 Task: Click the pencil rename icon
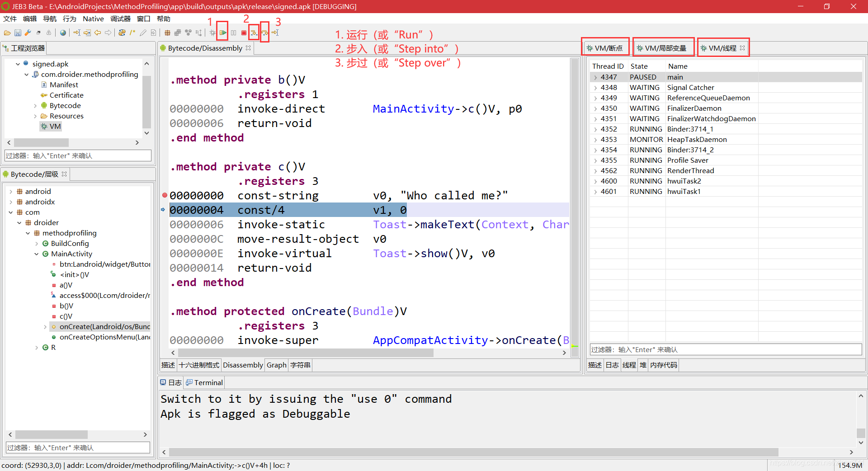pyautogui.click(x=143, y=33)
